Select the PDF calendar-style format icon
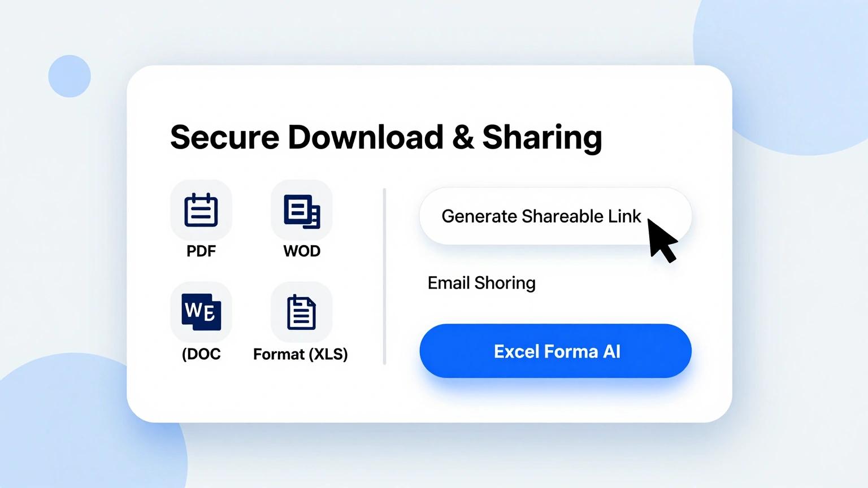 pyautogui.click(x=201, y=210)
